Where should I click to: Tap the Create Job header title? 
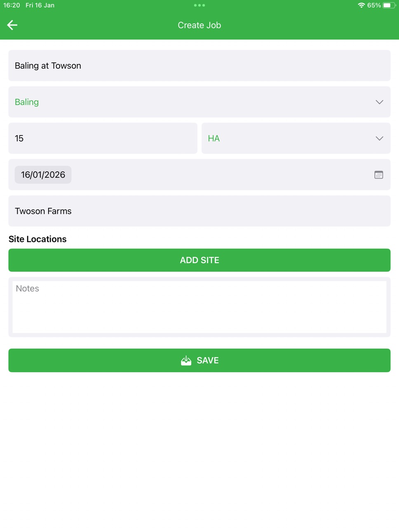(x=199, y=25)
